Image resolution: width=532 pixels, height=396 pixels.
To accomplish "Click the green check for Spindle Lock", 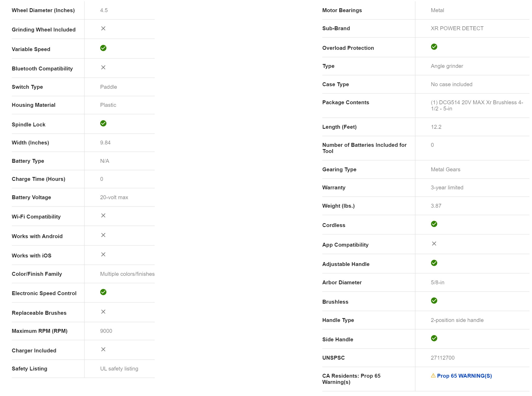I will 103,123.
